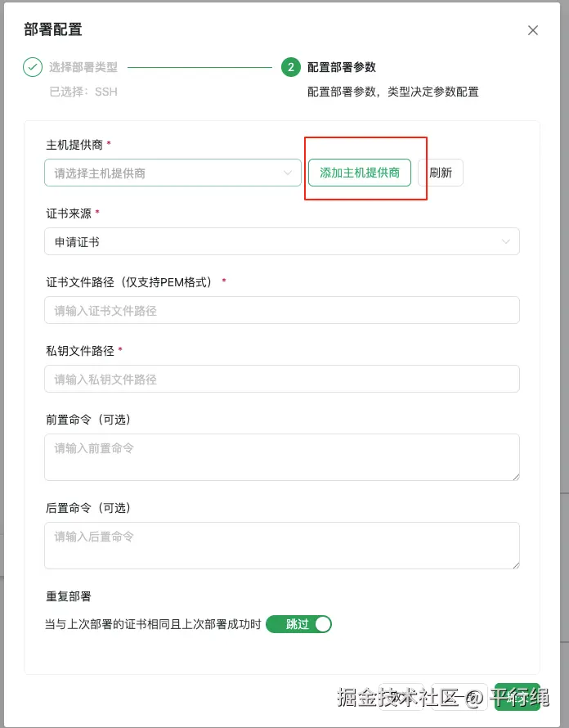The image size is (569, 728).
Task: Close the 部署配置 dialog with X icon
Action: pyautogui.click(x=533, y=30)
